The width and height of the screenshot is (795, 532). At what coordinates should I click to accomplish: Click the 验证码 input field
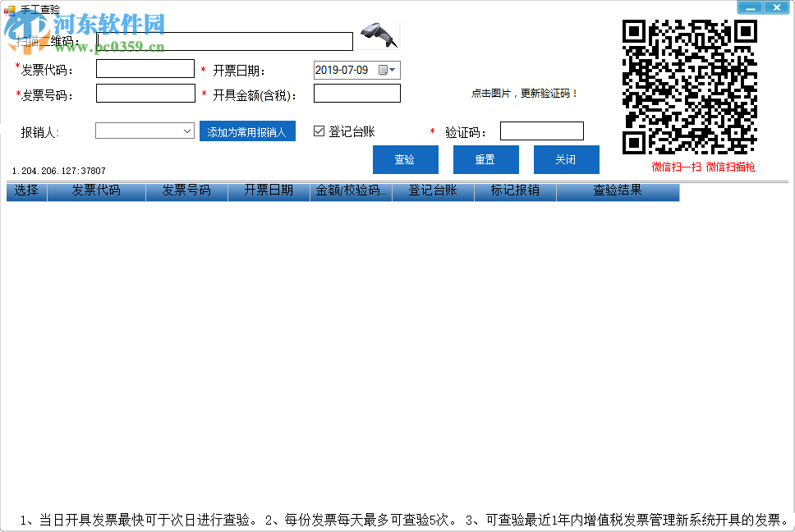point(541,131)
